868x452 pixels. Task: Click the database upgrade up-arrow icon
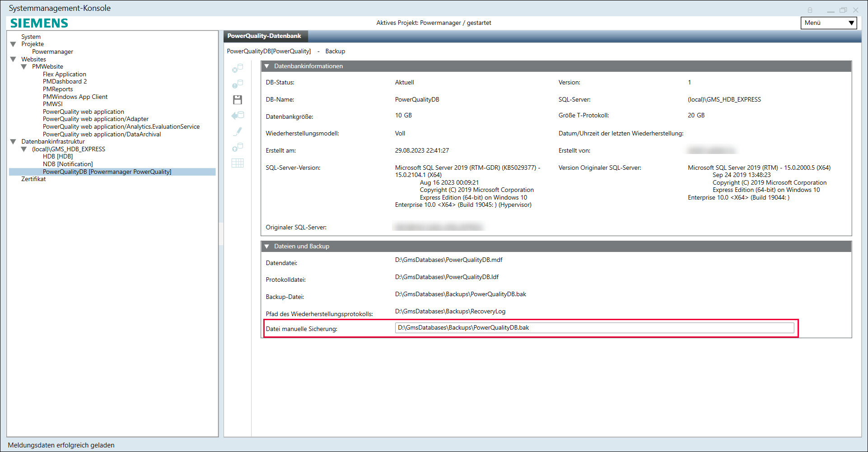tap(238, 147)
